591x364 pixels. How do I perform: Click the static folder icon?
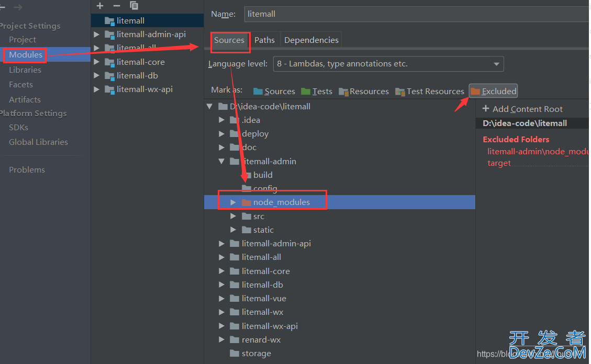pyautogui.click(x=247, y=230)
